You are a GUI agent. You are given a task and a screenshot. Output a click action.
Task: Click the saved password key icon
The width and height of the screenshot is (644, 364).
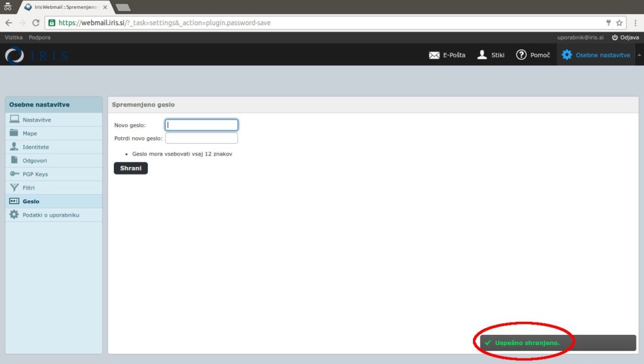click(608, 23)
